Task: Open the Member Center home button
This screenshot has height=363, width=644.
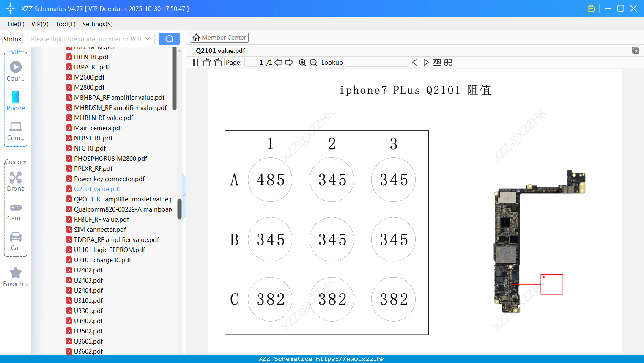Action: 219,38
